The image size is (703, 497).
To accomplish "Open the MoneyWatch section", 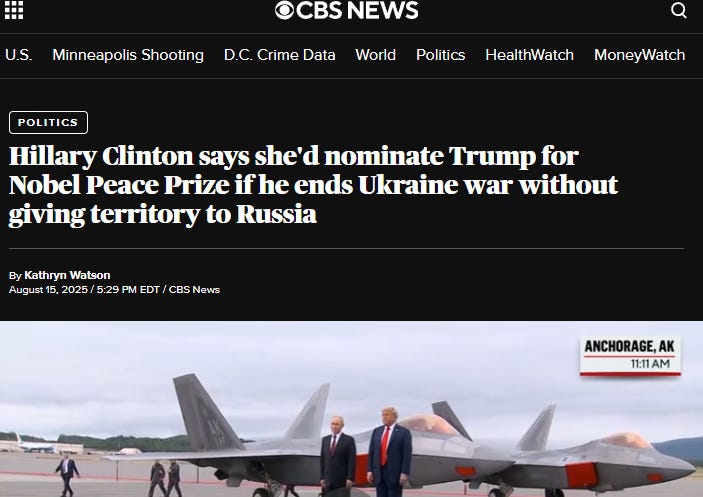I will [x=639, y=55].
